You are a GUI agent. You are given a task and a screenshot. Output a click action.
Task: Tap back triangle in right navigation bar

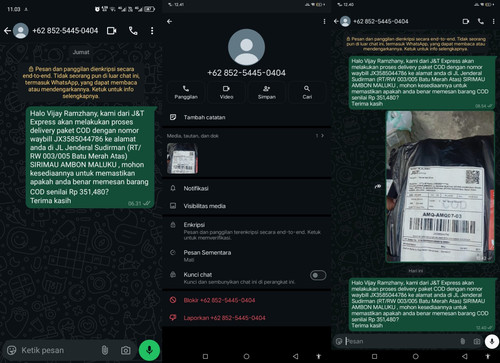coord(464,356)
